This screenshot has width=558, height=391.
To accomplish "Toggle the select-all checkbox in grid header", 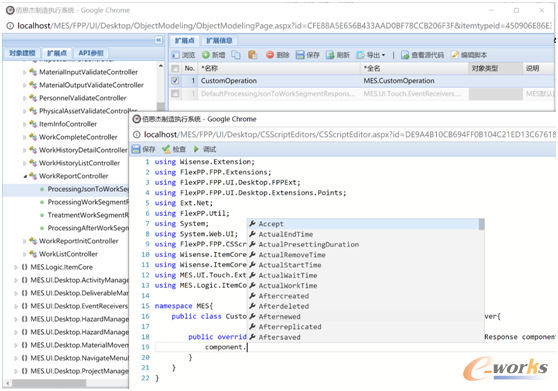I will coord(175,68).
